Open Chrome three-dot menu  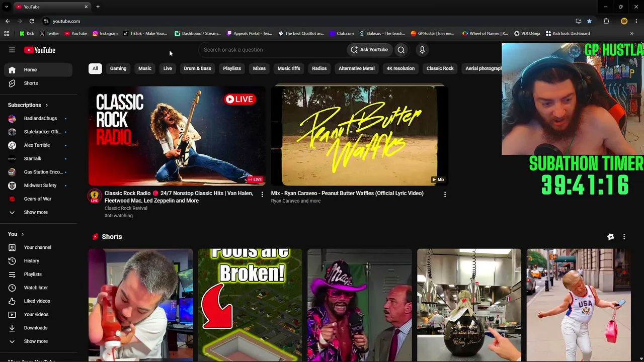click(636, 21)
